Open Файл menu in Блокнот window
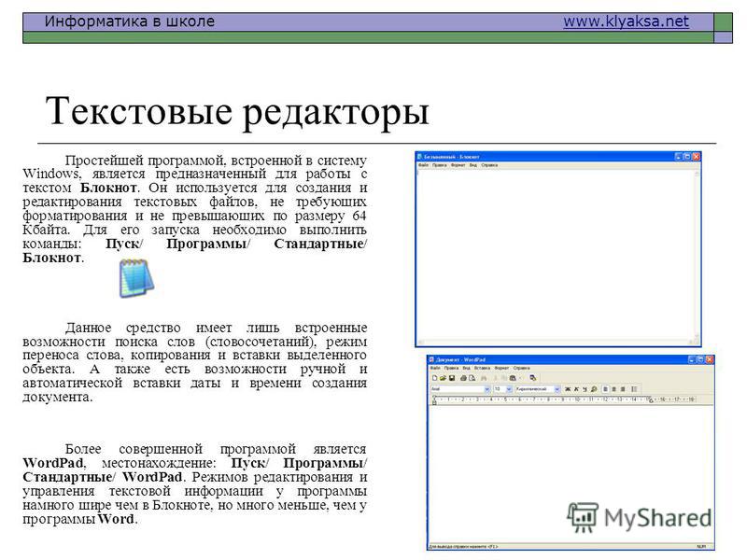Viewport: 747px width, 560px height. (x=423, y=165)
